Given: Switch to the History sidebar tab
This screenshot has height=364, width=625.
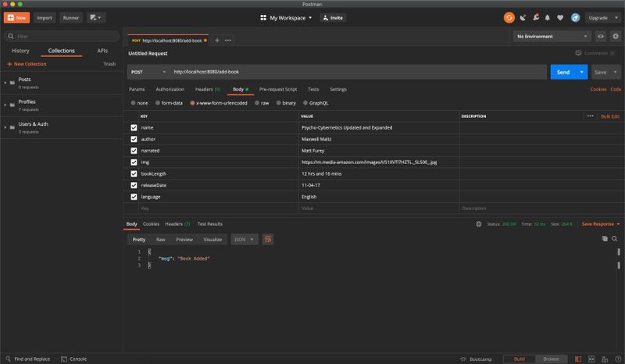Looking at the screenshot, I should point(20,51).
